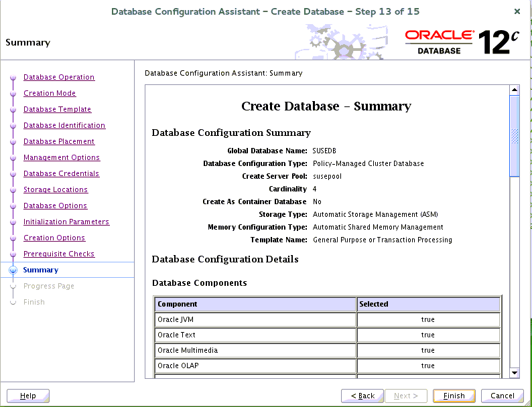Select the current Summary step

pyautogui.click(x=41, y=270)
